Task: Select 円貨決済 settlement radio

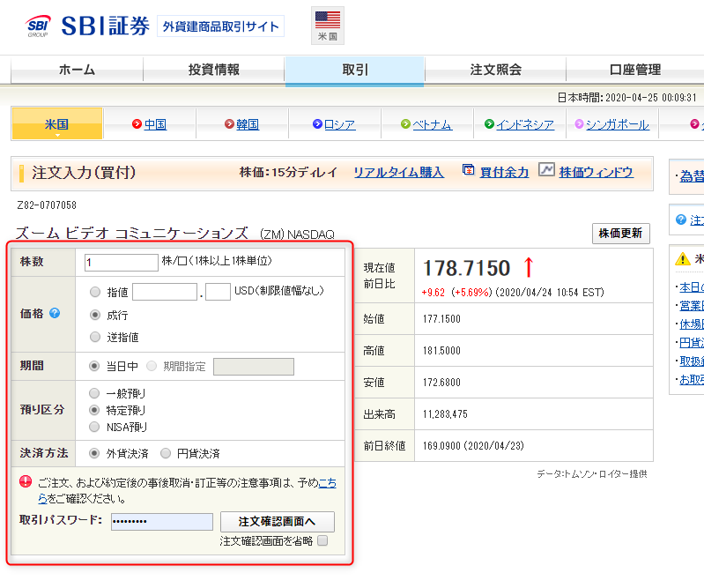Action: click(x=166, y=453)
